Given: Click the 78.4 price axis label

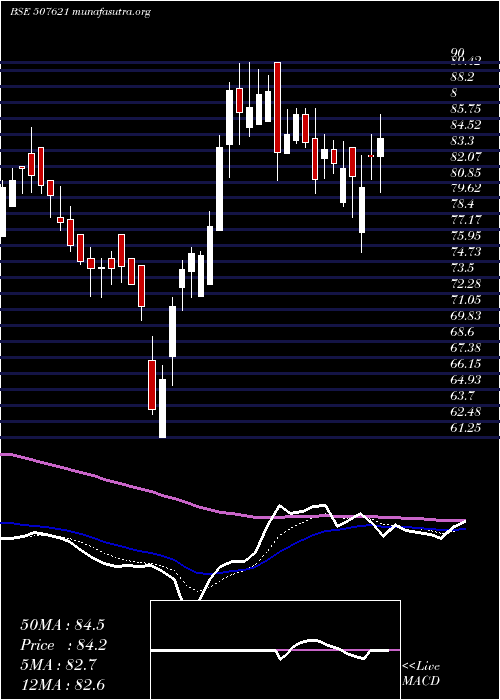Looking at the screenshot, I should [462, 204].
